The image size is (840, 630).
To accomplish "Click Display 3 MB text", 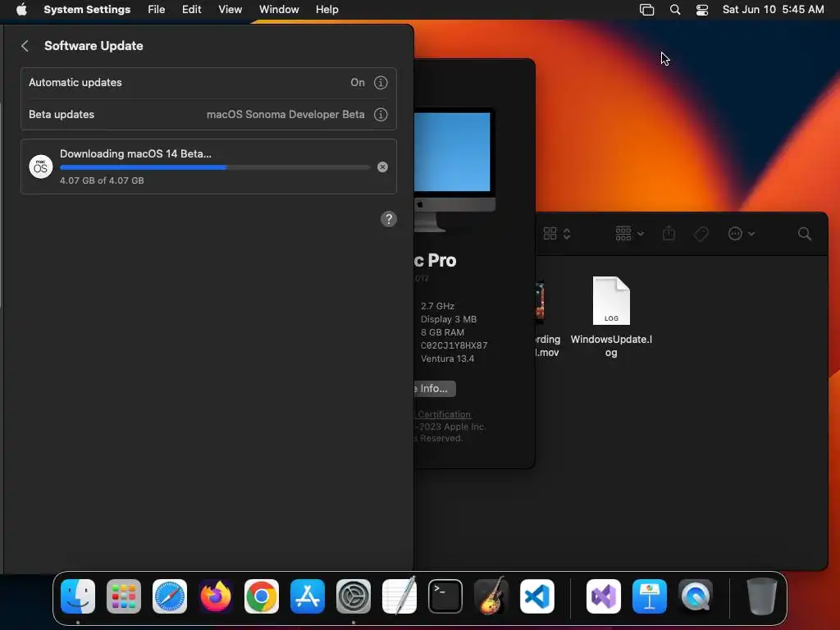I will click(x=449, y=319).
